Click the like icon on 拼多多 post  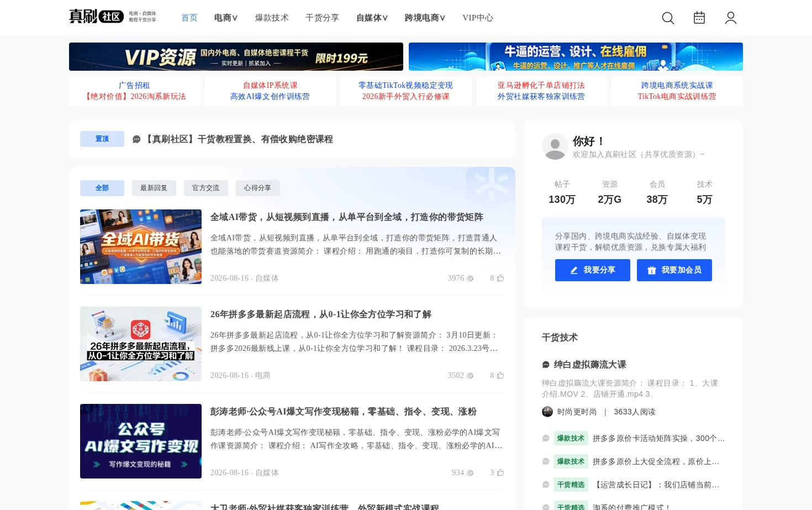click(500, 376)
